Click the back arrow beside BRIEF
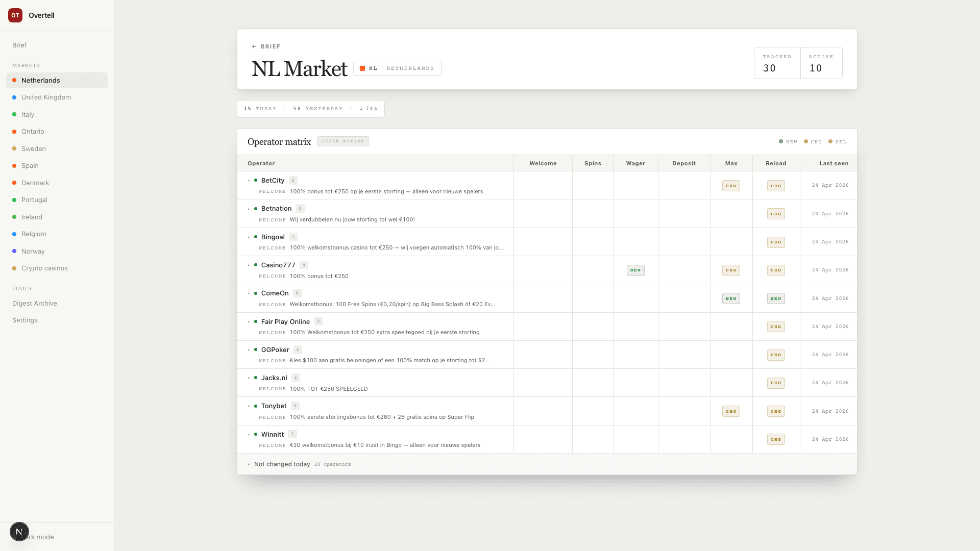The height and width of the screenshot is (551, 980). [x=254, y=46]
